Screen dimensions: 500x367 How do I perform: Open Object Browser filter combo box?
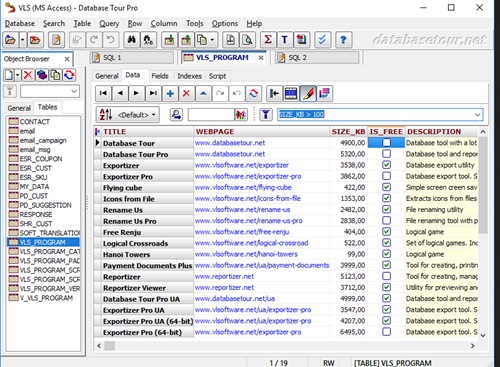point(50,91)
